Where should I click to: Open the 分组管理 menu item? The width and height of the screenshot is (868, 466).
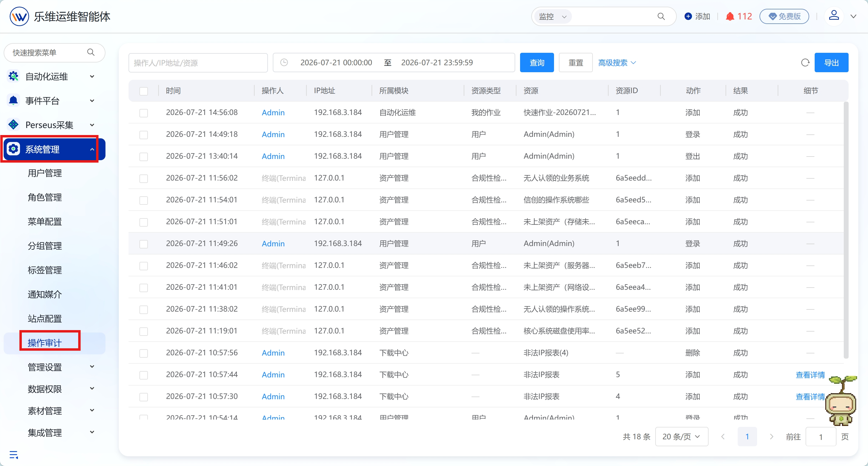(45, 246)
